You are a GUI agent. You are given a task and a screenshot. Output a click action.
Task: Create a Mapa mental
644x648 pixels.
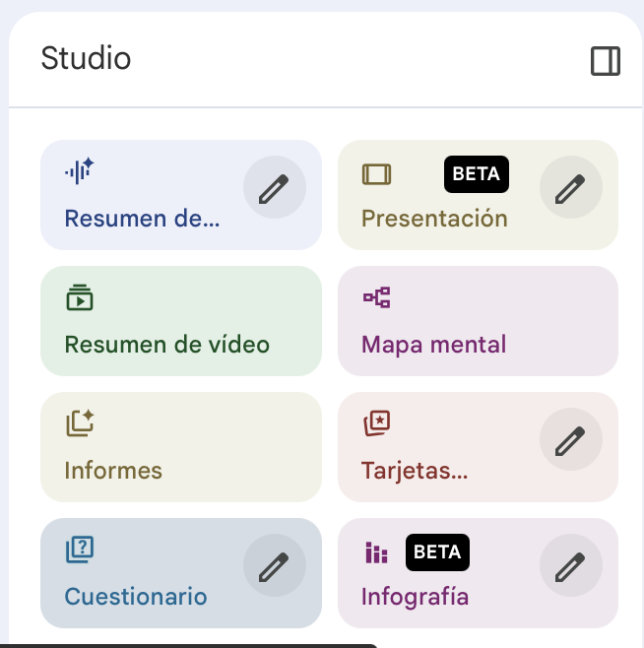478,320
